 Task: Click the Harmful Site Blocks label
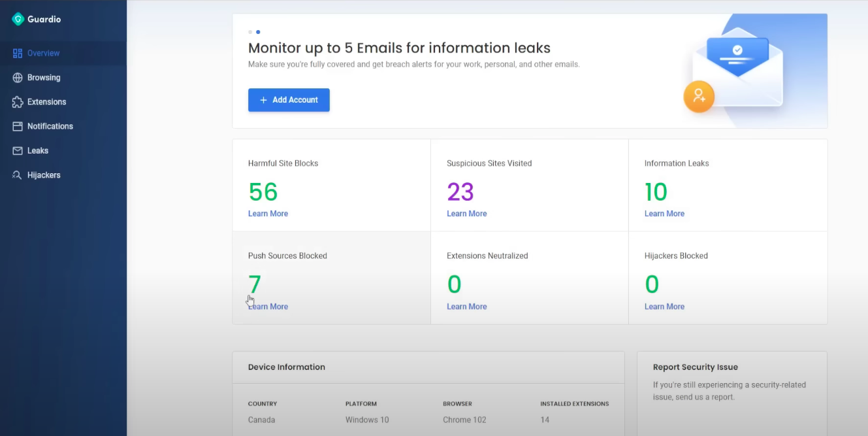click(283, 163)
